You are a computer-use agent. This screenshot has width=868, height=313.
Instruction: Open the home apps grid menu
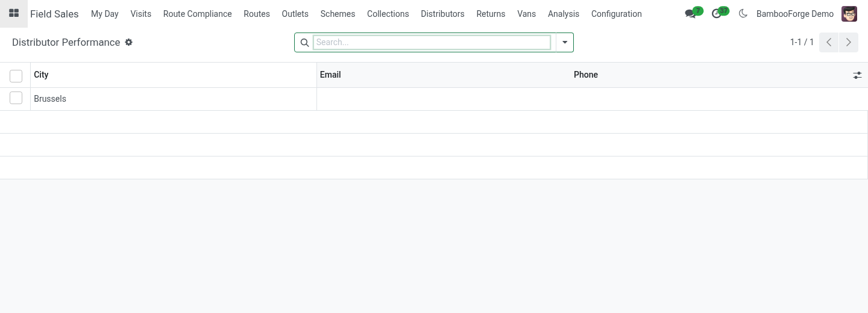point(13,13)
